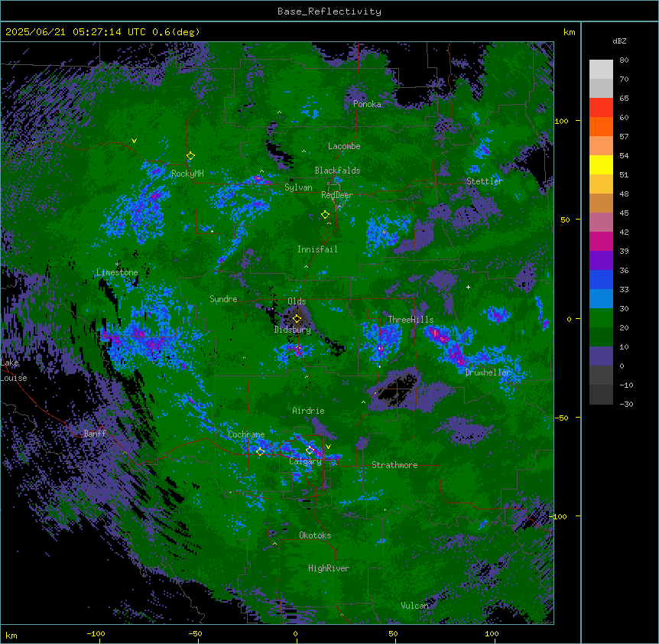Select the Lacombe city label

point(344,146)
